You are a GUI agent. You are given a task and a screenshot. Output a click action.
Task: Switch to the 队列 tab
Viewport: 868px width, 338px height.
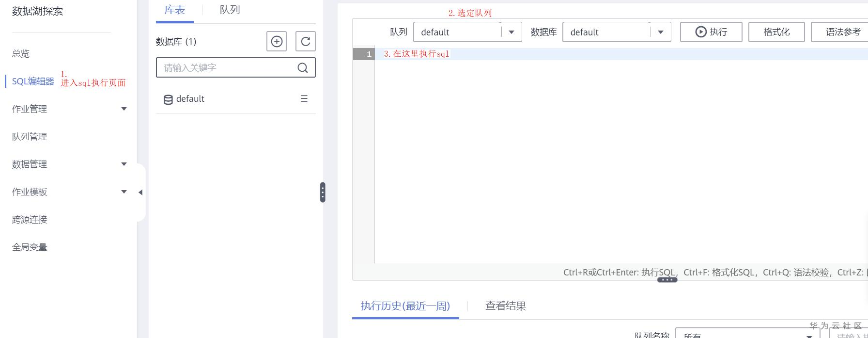point(230,10)
